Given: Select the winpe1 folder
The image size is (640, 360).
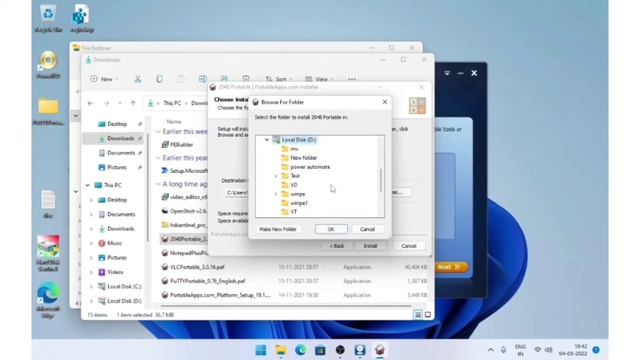Looking at the screenshot, I should 299,203.
